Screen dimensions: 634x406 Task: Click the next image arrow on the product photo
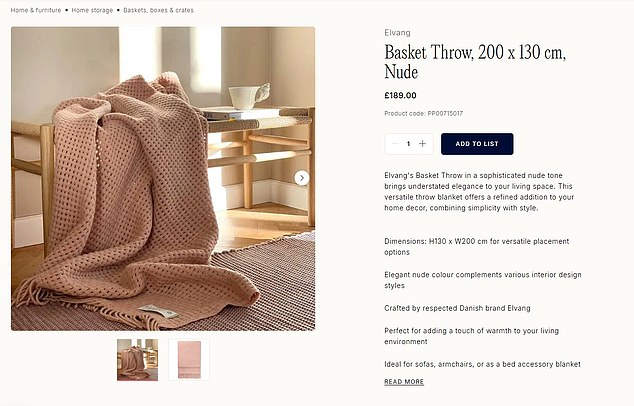(302, 178)
